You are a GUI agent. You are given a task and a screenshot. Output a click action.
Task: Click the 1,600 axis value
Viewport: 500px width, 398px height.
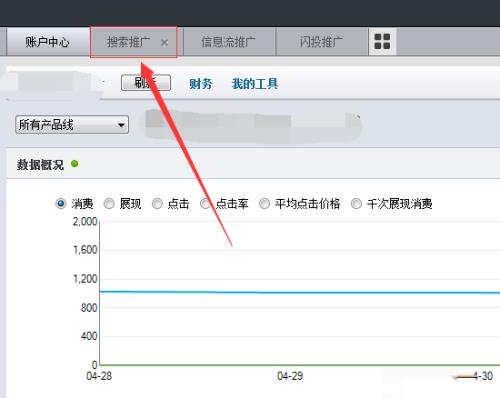tap(85, 250)
